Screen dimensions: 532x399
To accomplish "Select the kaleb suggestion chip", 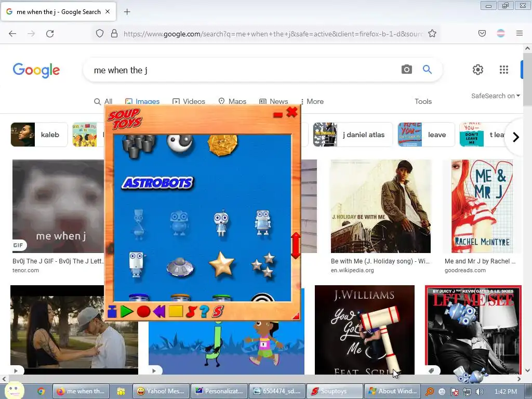I will pyautogui.click(x=39, y=135).
